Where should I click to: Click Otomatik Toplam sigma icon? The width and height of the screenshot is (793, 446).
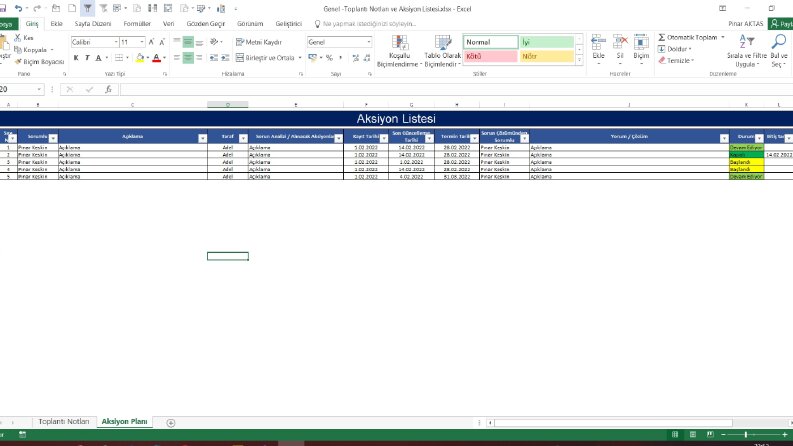[662, 37]
